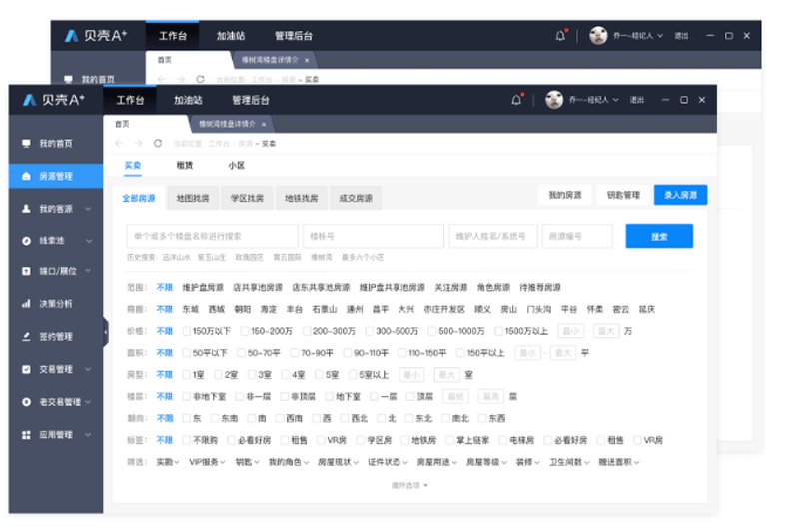This screenshot has height=532, width=799.
Task: Click the 录入房源 button
Action: (x=680, y=195)
